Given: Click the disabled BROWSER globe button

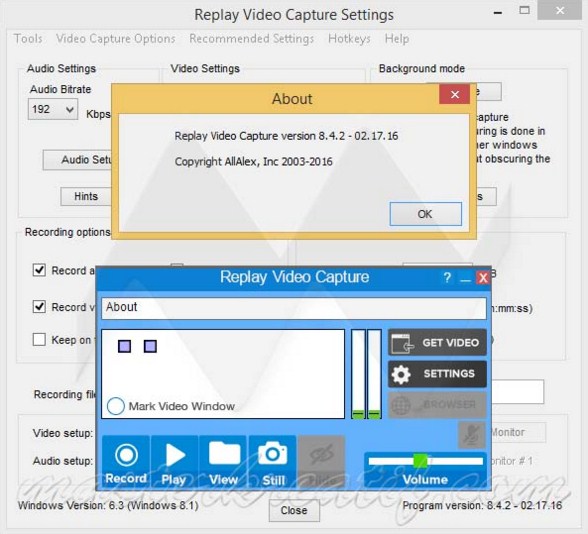Looking at the screenshot, I should (x=437, y=405).
